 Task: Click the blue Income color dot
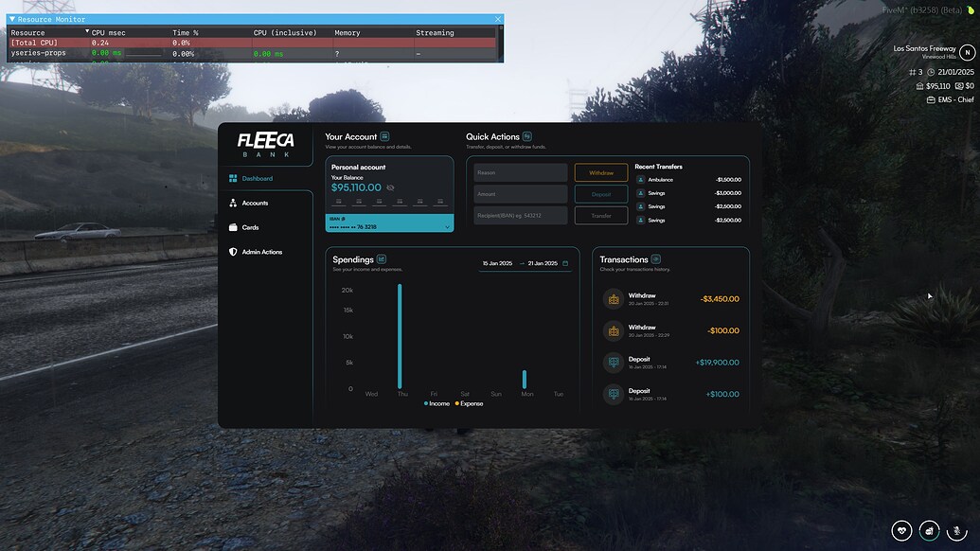[x=426, y=403]
